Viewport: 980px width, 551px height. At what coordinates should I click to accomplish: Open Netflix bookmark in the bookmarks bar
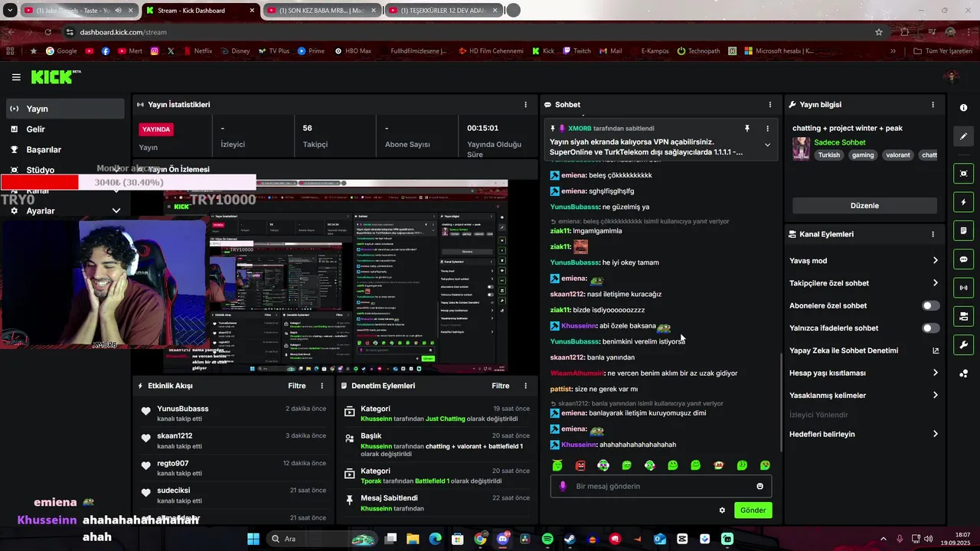coord(197,51)
